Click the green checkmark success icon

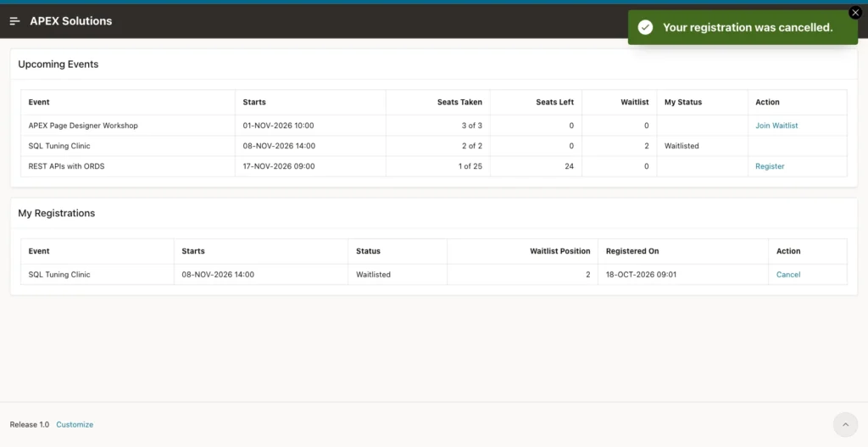[645, 28]
